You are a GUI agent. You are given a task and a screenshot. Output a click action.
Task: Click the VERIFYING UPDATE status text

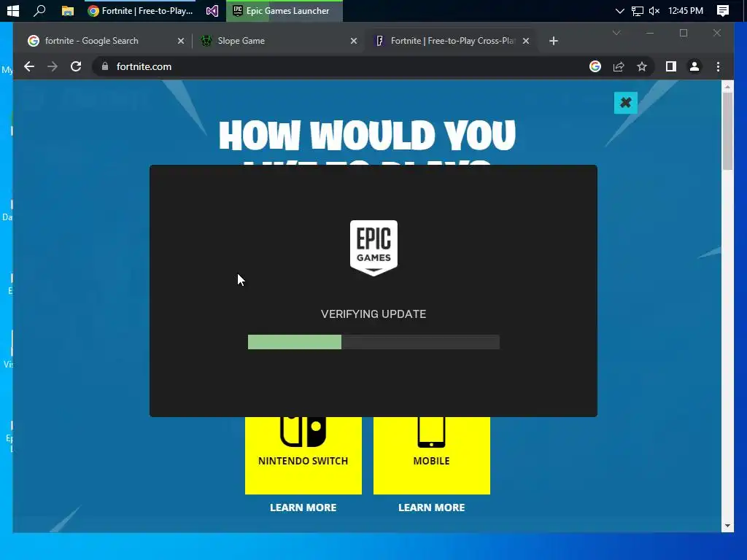click(373, 314)
